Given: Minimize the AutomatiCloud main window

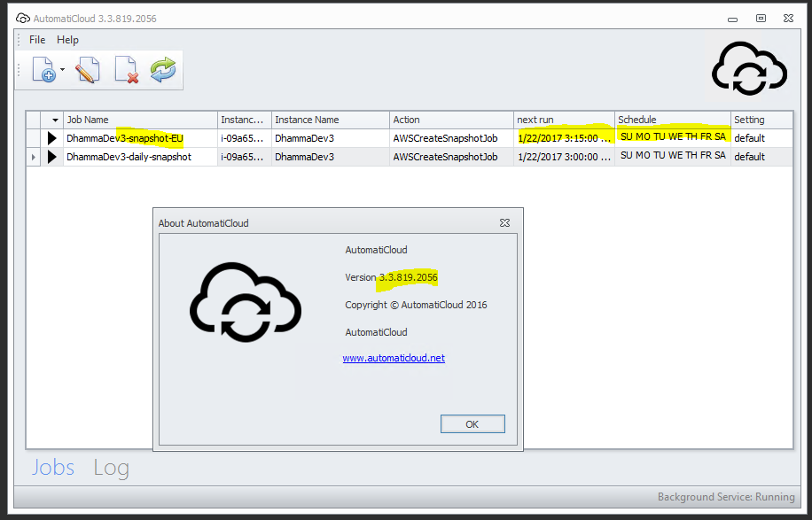Looking at the screenshot, I should pyautogui.click(x=732, y=19).
